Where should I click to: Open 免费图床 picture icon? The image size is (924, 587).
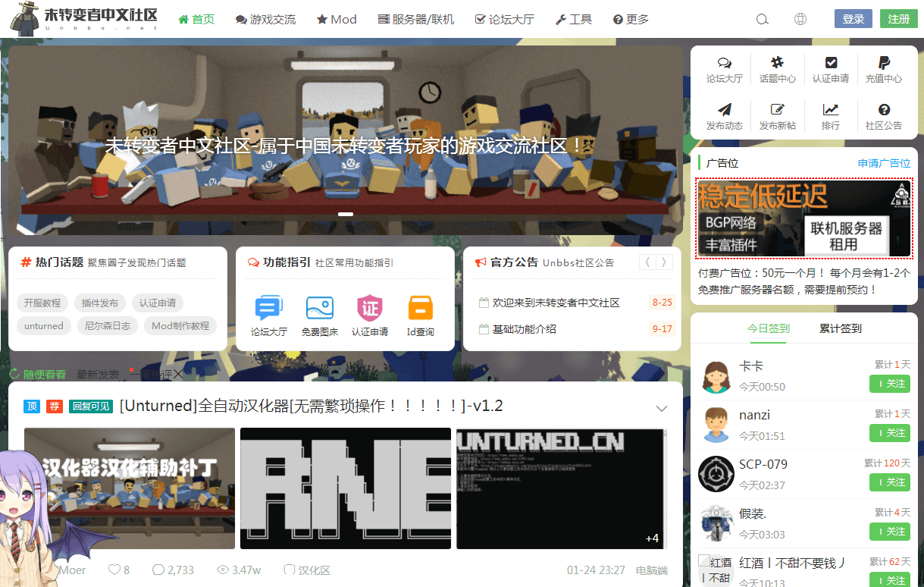tap(319, 308)
